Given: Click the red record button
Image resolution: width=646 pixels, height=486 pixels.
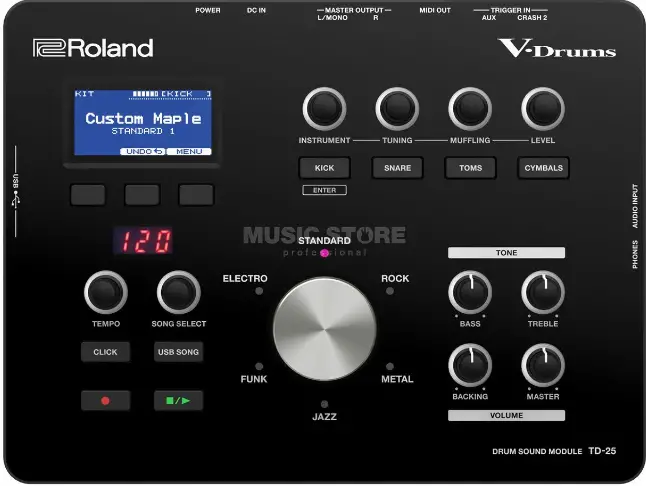Looking at the screenshot, I should pyautogui.click(x=105, y=400).
